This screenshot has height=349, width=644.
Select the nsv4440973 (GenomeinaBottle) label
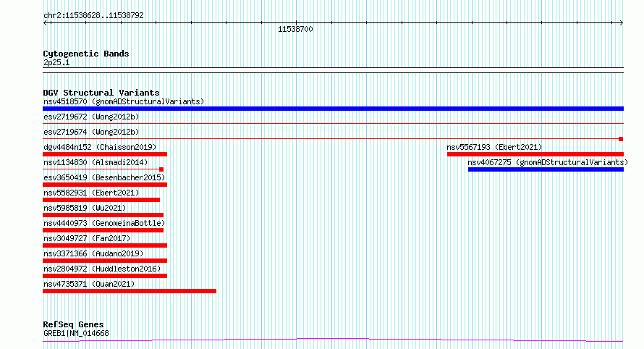tap(104, 223)
